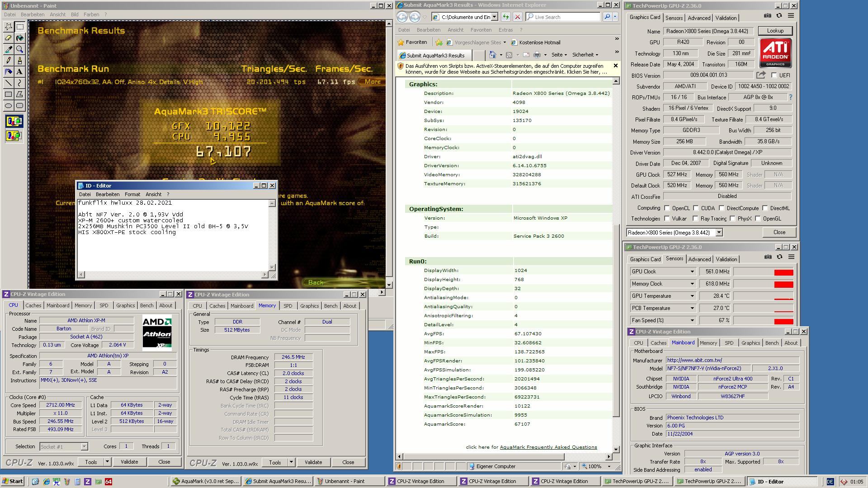Click the IE Stop loading button
Screen dimensions: 868x488
point(518,17)
